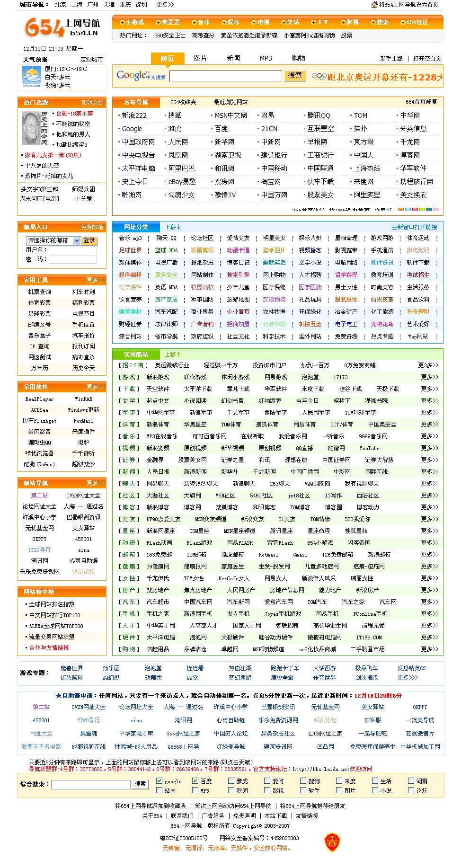Open the 654收藏夹 tab
Image resolution: width=461 pixels, height=868 pixels.
point(183,102)
